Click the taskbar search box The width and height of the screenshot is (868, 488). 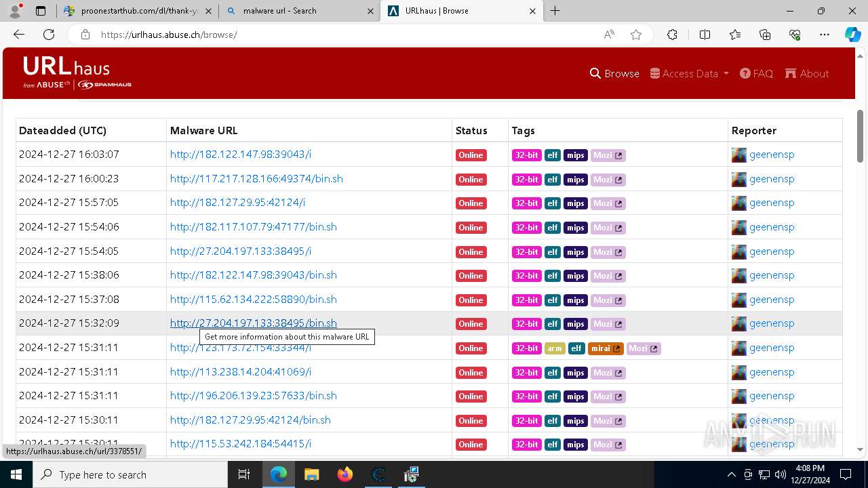pyautogui.click(x=130, y=474)
